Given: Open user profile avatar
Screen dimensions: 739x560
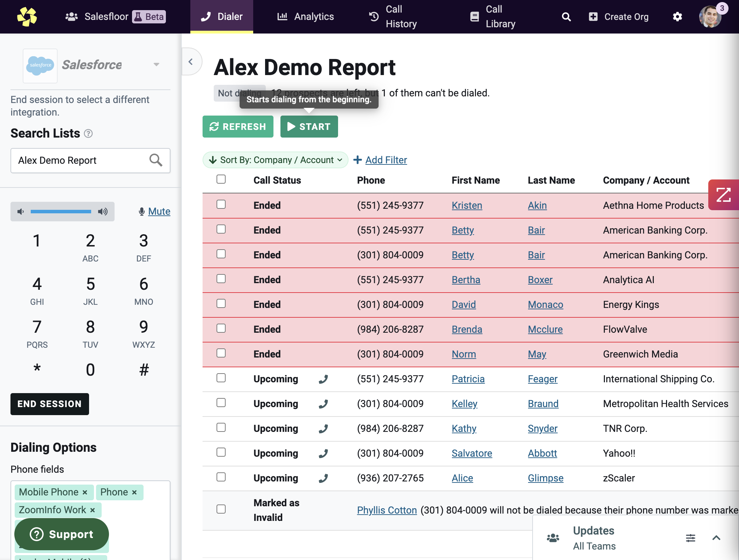Looking at the screenshot, I should 710,16.
